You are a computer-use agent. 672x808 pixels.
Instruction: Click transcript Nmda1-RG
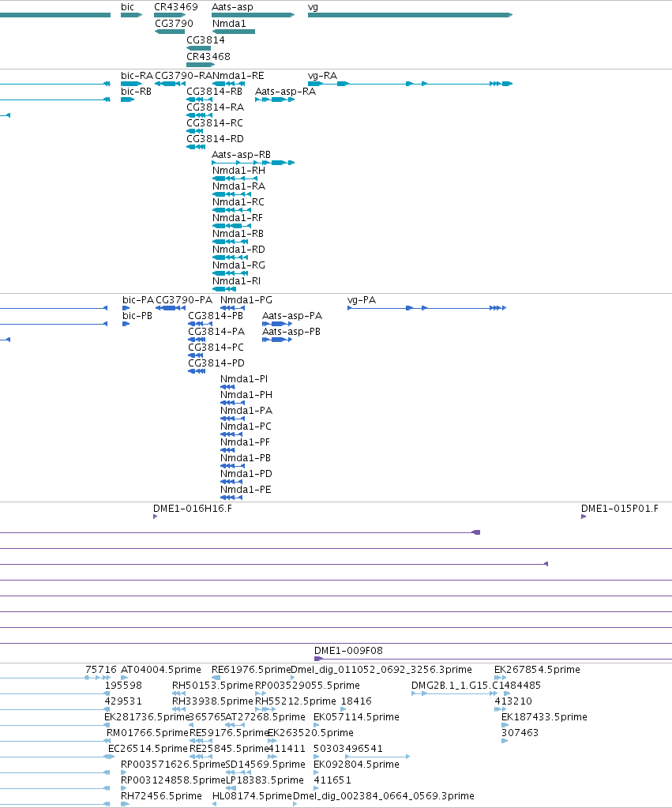point(231,273)
